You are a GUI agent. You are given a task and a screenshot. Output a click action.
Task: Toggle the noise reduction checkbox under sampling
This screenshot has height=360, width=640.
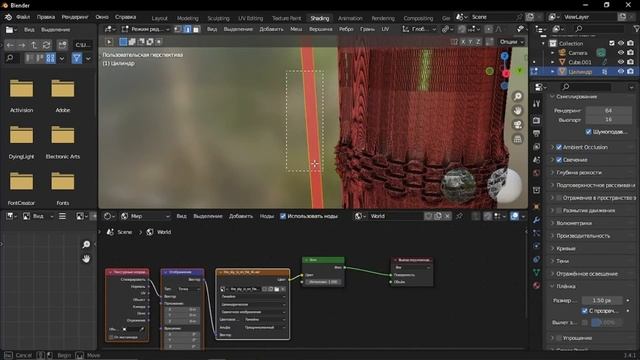coord(588,132)
